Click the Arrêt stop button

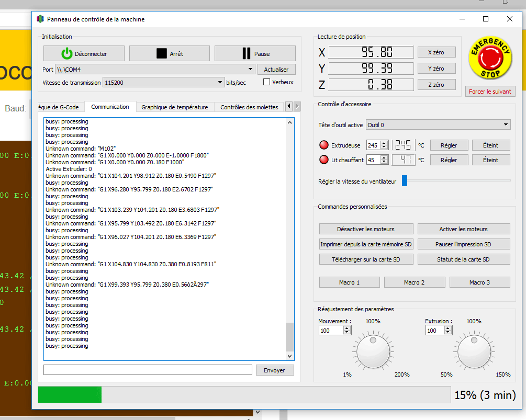170,54
